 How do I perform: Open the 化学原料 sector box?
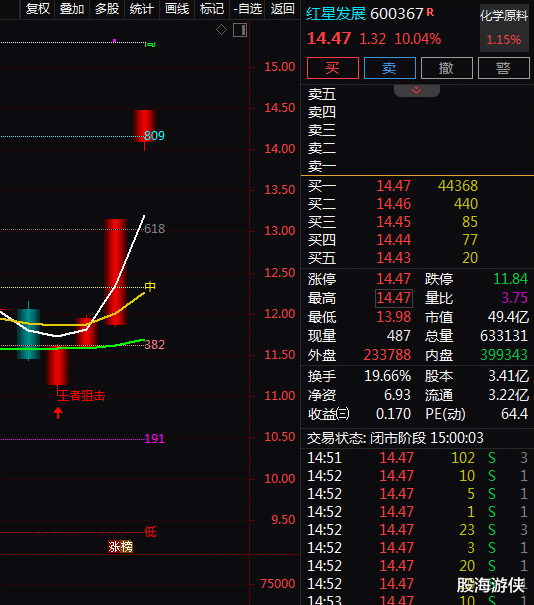pyautogui.click(x=504, y=28)
